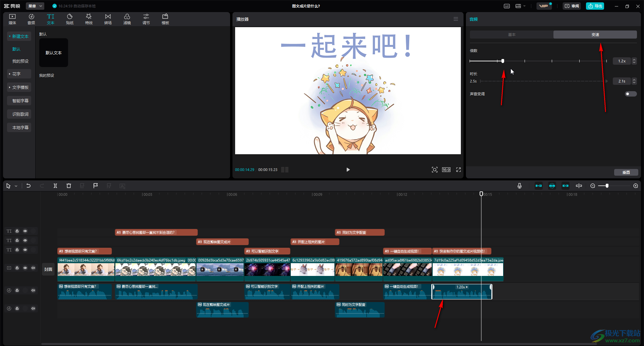The height and width of the screenshot is (346, 644).
Task: Click the fullscreen icon in player
Action: click(x=459, y=170)
